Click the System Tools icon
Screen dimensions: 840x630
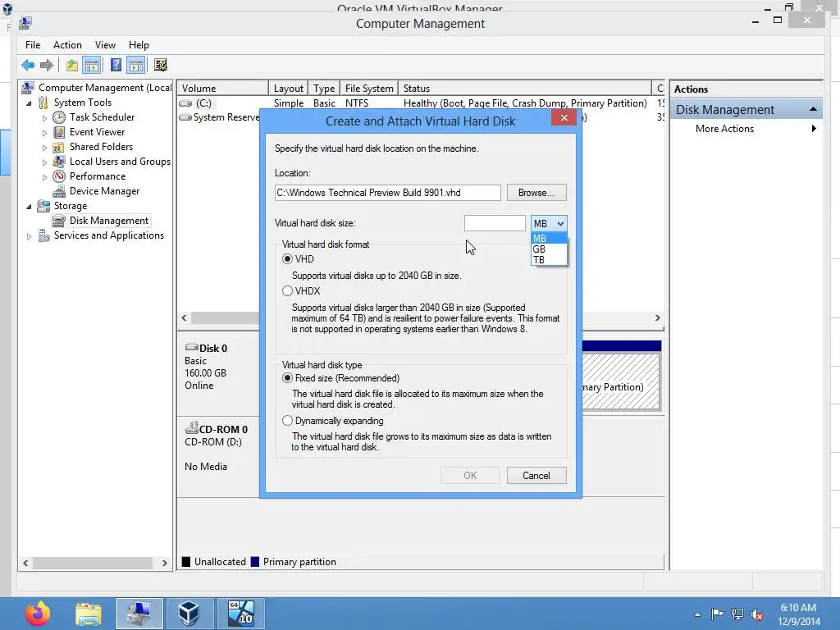pyautogui.click(x=43, y=103)
